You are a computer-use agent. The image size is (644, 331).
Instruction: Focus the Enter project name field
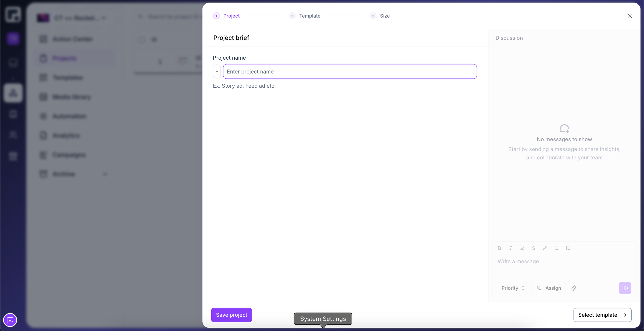coord(350,71)
